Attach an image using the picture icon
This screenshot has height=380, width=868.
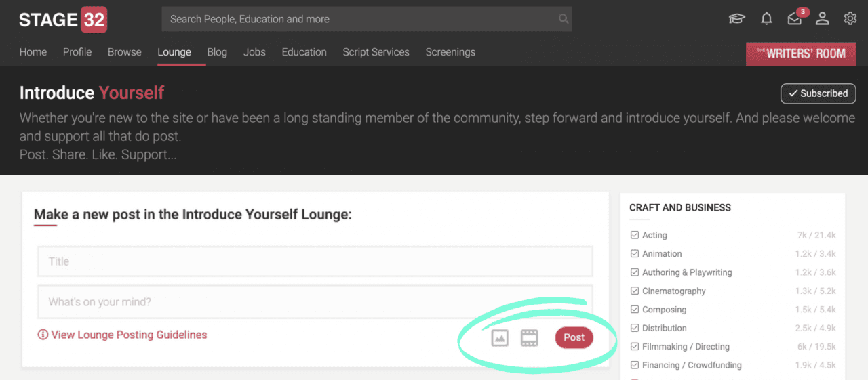click(x=500, y=337)
